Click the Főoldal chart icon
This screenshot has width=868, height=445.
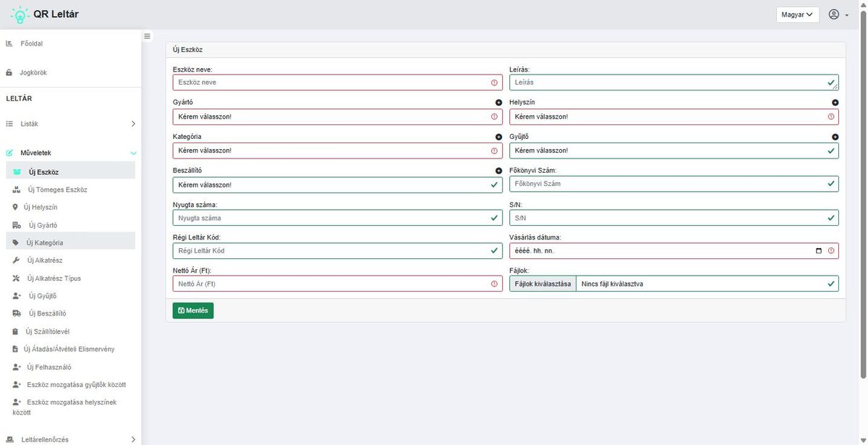(9, 43)
